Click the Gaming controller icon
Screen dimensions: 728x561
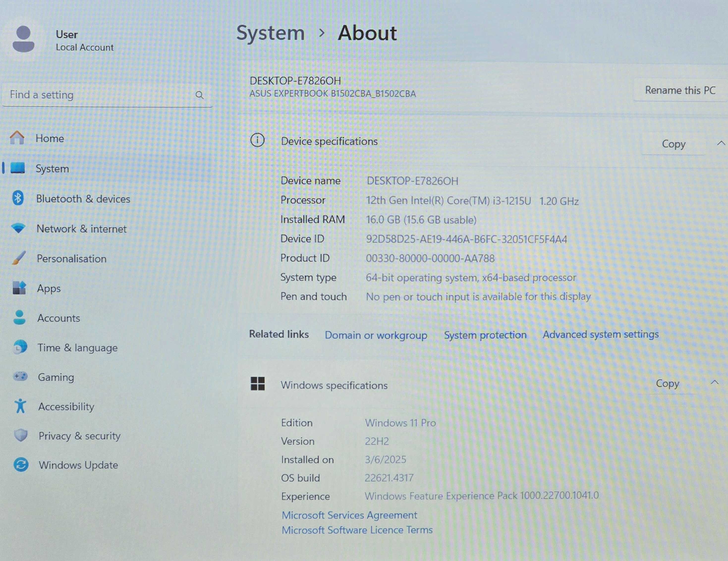pos(20,377)
